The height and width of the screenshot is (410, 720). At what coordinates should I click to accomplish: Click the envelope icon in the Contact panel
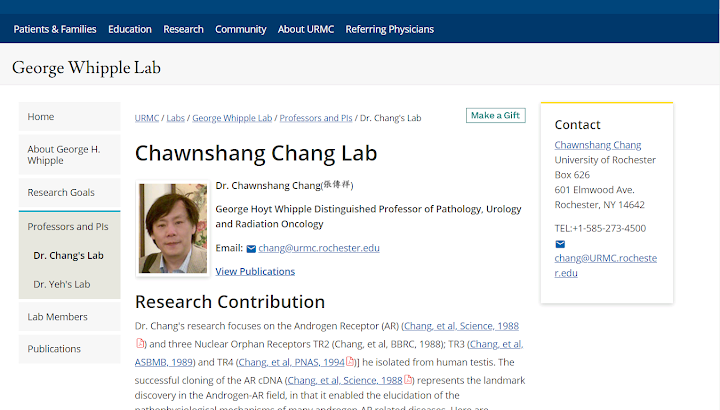(x=560, y=244)
